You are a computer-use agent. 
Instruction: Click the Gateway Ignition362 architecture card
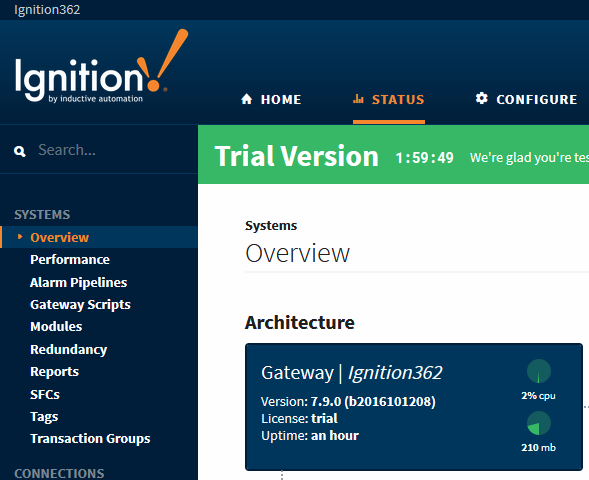(414, 407)
